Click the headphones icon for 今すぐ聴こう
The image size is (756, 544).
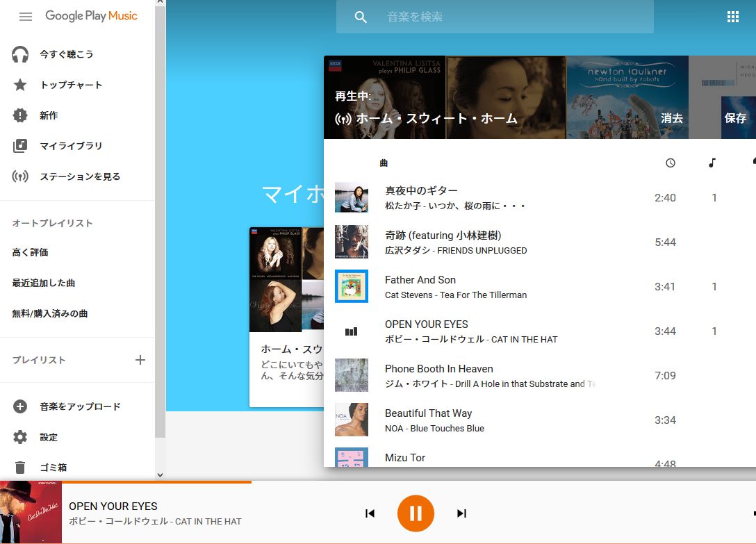point(20,54)
